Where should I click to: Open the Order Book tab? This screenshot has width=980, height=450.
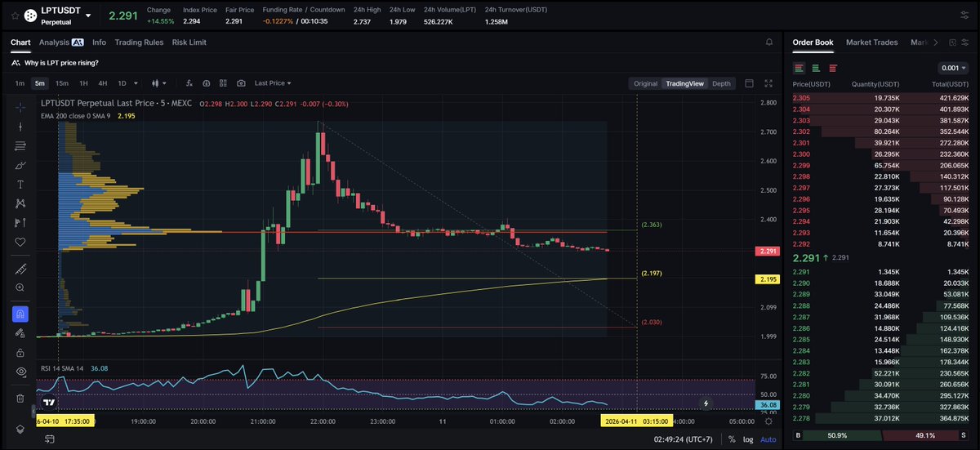tap(813, 42)
